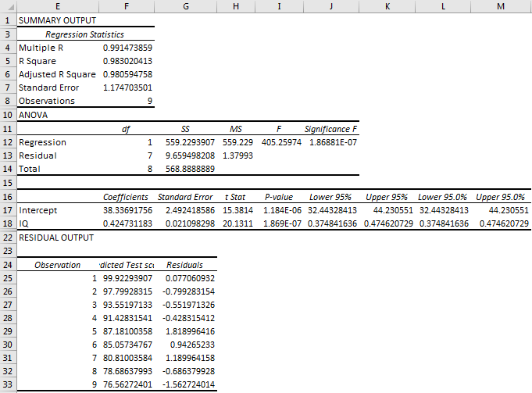Select Residual MS value 1.37993

(237, 155)
